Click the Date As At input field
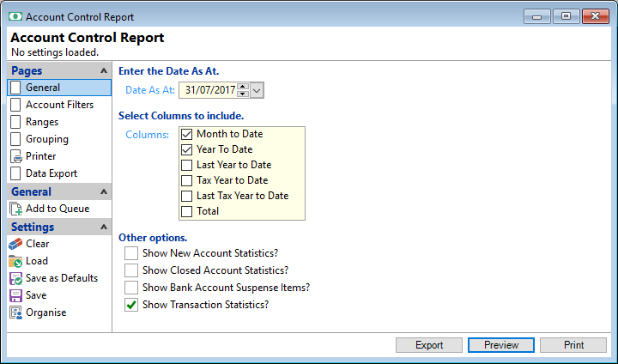This screenshot has width=618, height=364. (x=208, y=90)
